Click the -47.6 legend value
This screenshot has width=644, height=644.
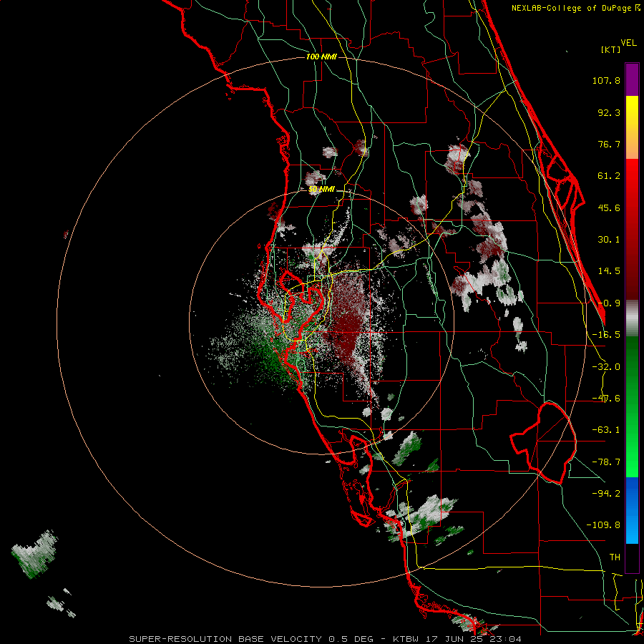coord(606,399)
